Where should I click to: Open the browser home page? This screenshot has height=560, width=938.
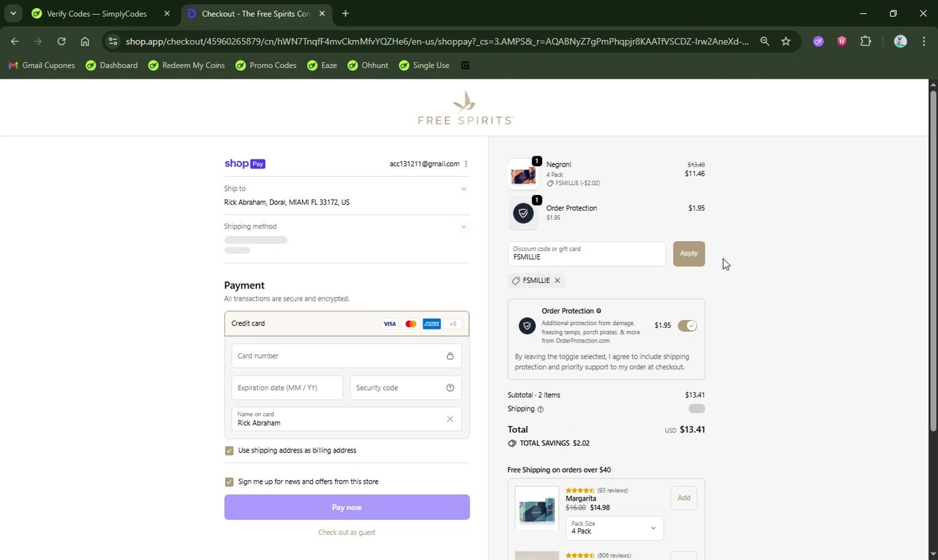[x=85, y=41]
